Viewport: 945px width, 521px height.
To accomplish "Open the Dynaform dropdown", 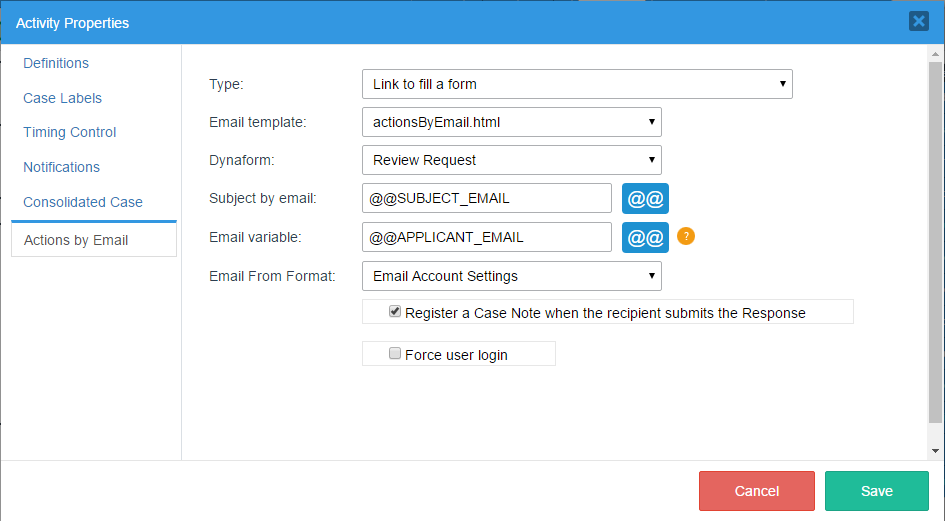I will (511, 160).
